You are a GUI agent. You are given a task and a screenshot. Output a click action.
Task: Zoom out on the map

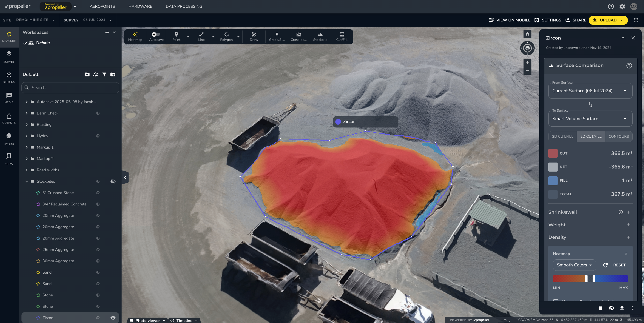click(x=527, y=71)
